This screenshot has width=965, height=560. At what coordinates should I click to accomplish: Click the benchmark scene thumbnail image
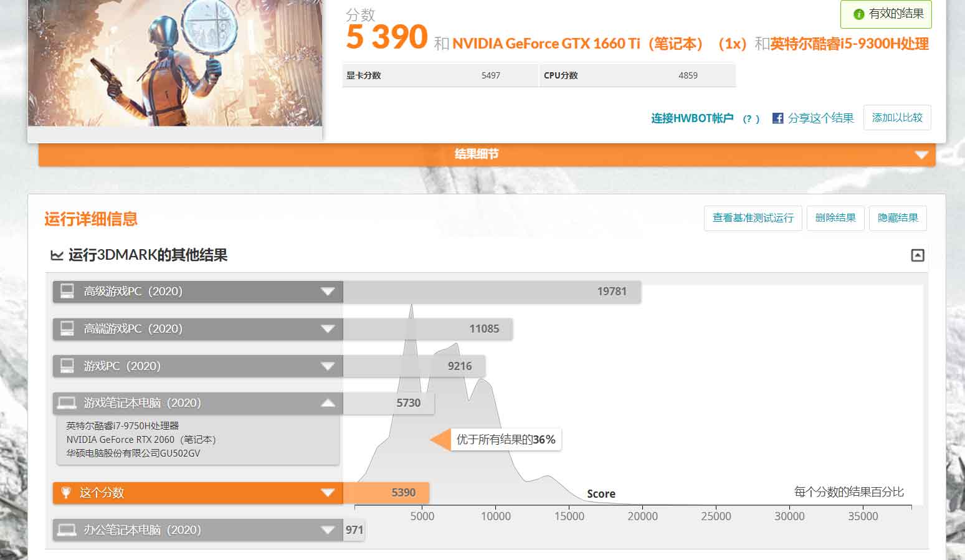(175, 62)
